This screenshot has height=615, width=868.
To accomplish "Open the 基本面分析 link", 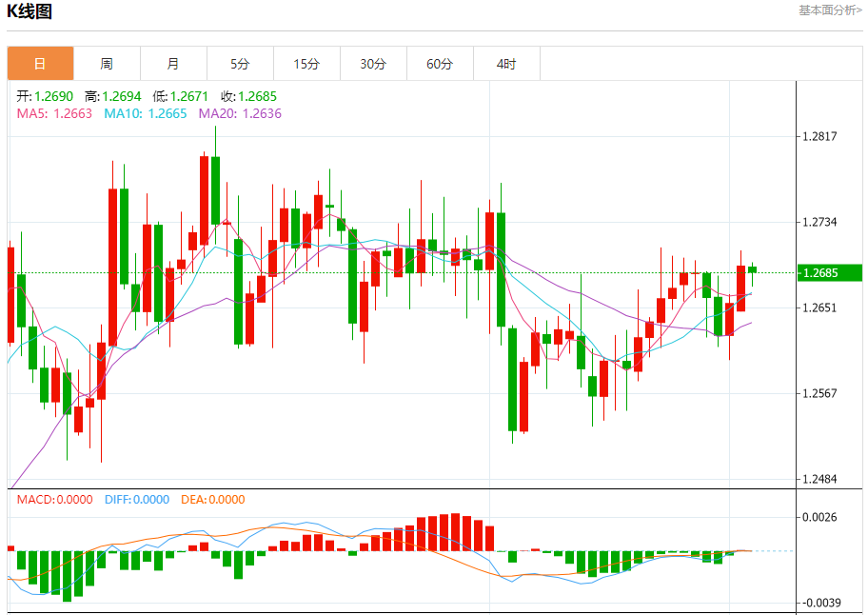I will pos(830,10).
